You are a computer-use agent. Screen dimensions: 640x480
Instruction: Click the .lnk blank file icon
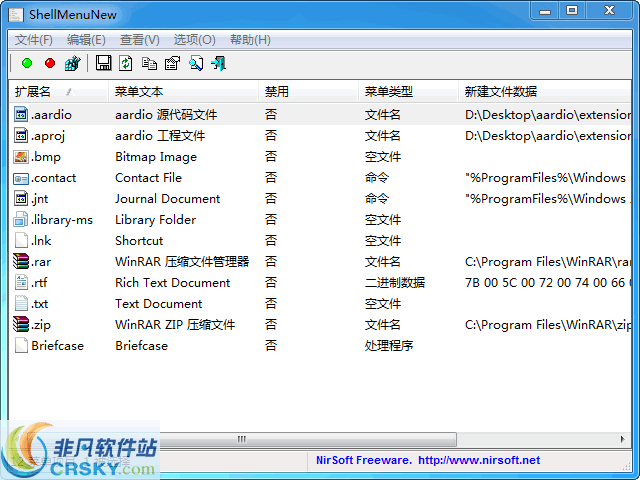pos(21,240)
